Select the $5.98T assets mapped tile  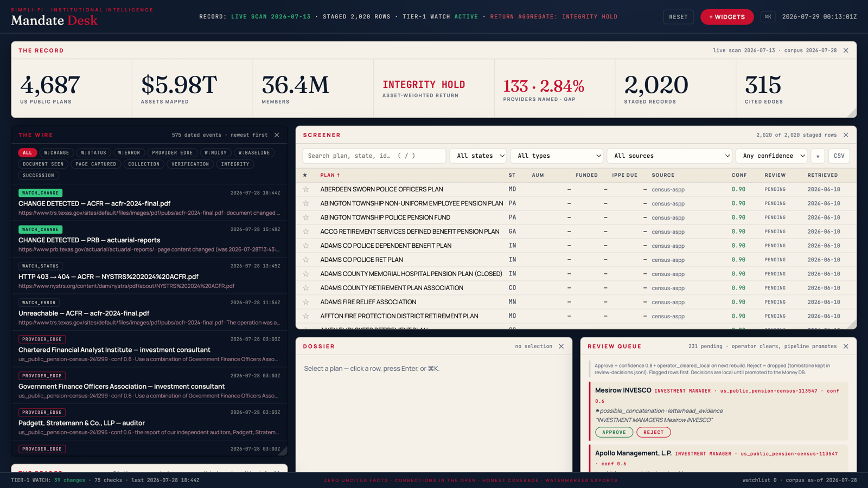tap(192, 88)
